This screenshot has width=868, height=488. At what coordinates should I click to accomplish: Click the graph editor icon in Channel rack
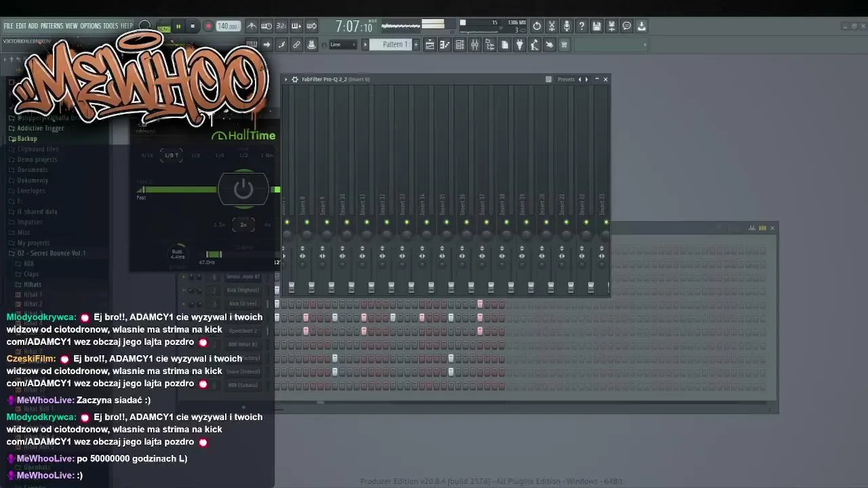(x=752, y=228)
